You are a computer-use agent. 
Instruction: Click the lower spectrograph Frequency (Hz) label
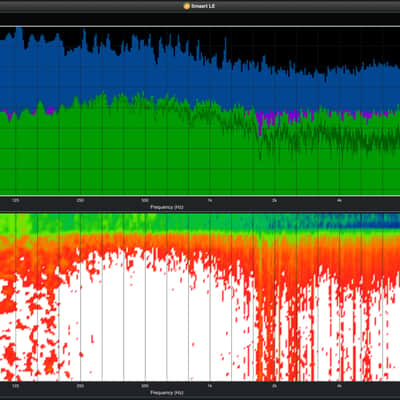pyautogui.click(x=167, y=393)
